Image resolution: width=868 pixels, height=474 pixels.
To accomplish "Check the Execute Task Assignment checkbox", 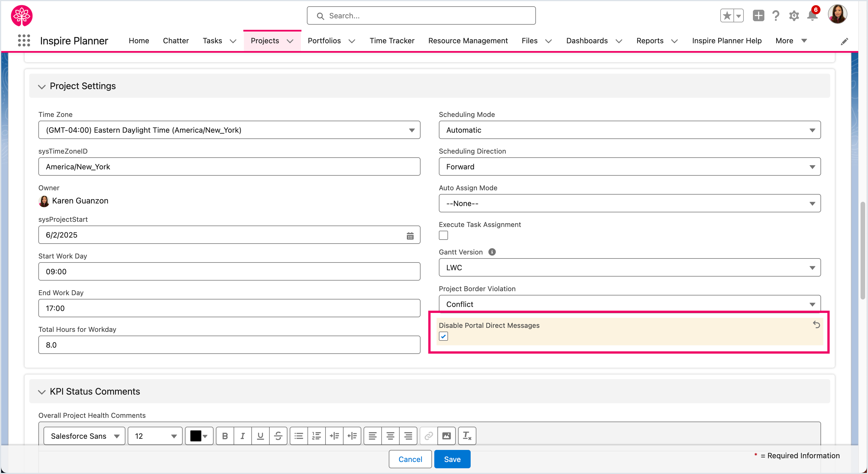I will tap(443, 235).
